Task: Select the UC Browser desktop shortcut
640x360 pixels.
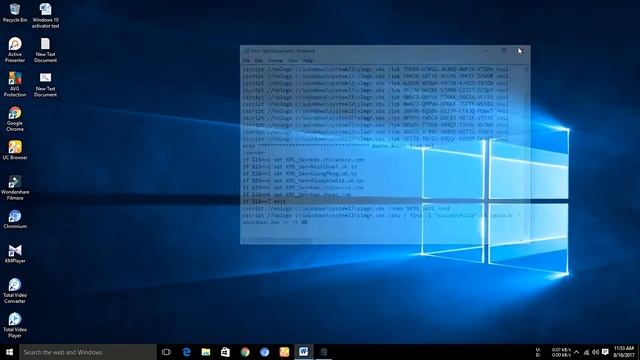Action: (x=15, y=150)
